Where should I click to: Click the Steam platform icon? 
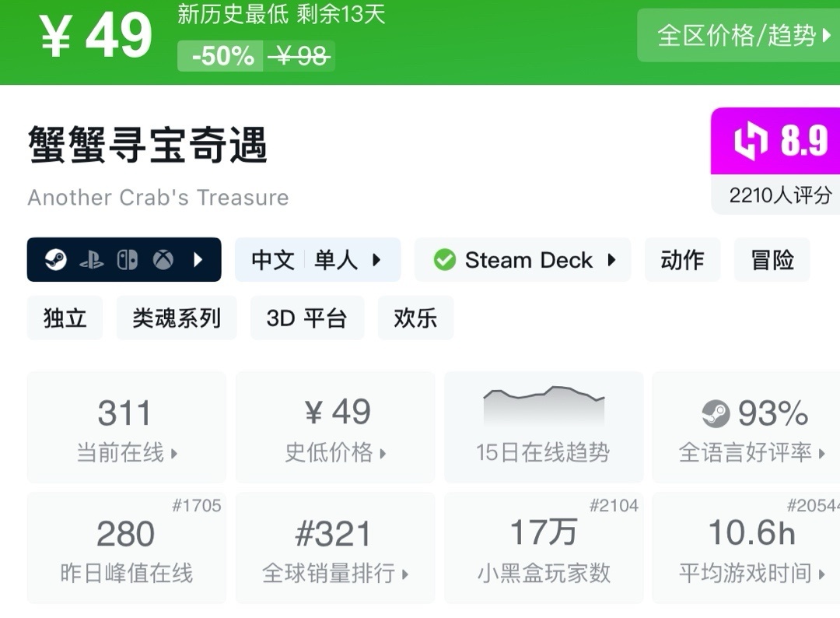[x=55, y=260]
